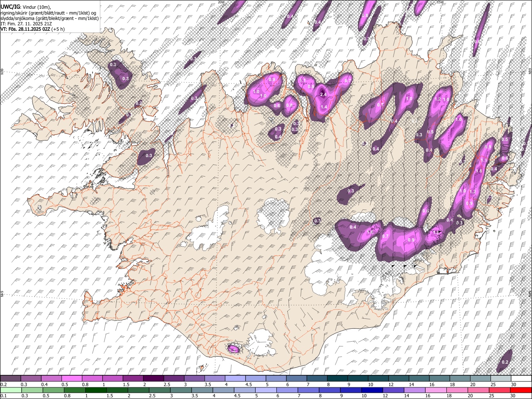Click the grey-green 3 swatch in lower legend row
Viewport: 532px width, 399px height.
[180, 390]
